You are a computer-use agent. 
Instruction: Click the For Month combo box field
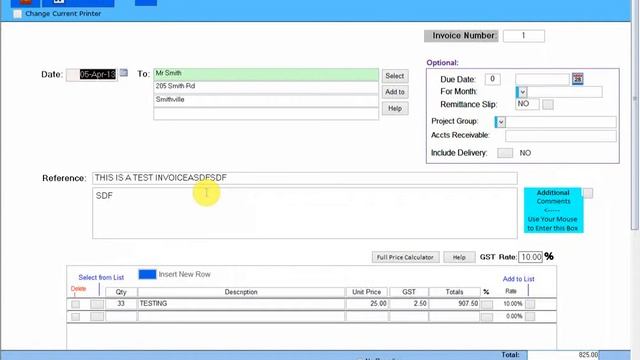564,92
